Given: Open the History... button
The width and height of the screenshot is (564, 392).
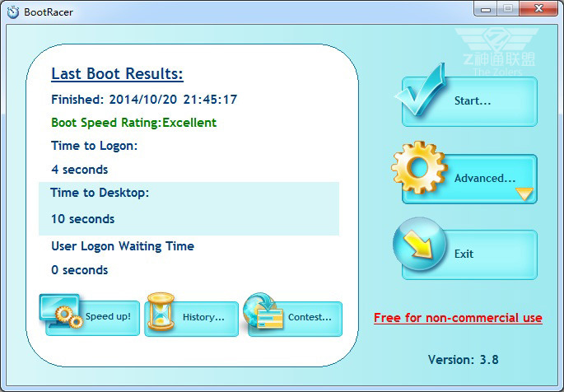Looking at the screenshot, I should 191,319.
